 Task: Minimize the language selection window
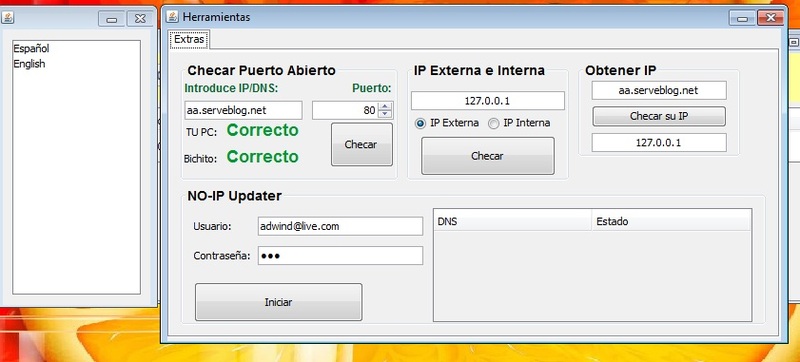(x=112, y=19)
